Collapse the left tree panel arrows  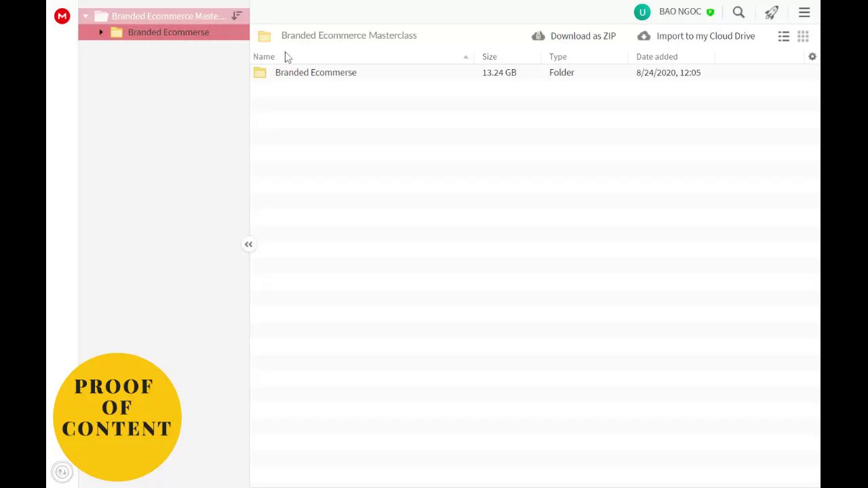[x=249, y=244]
